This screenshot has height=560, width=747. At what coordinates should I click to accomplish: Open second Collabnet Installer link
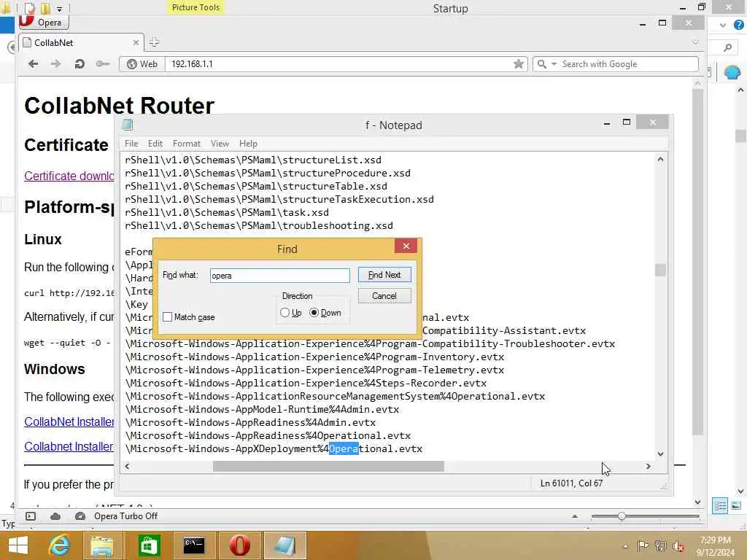click(69, 447)
